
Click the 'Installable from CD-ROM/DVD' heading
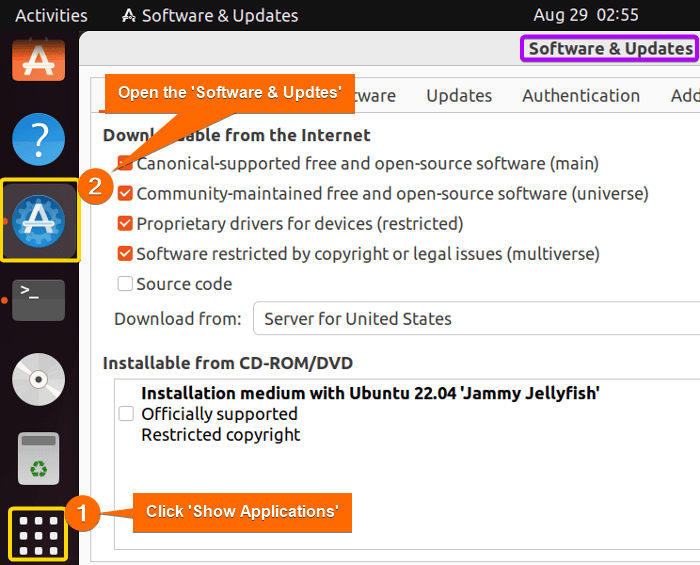[228, 363]
